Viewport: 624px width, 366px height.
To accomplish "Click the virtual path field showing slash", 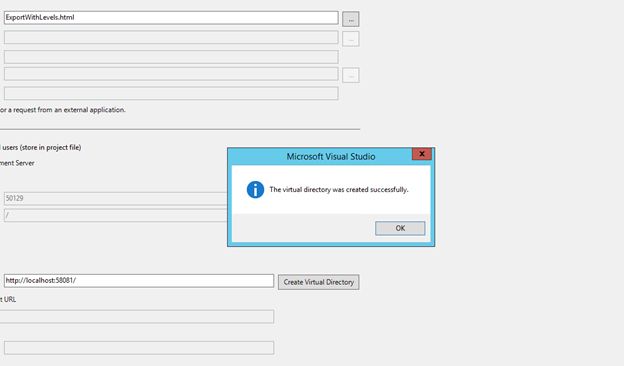I will (x=115, y=215).
